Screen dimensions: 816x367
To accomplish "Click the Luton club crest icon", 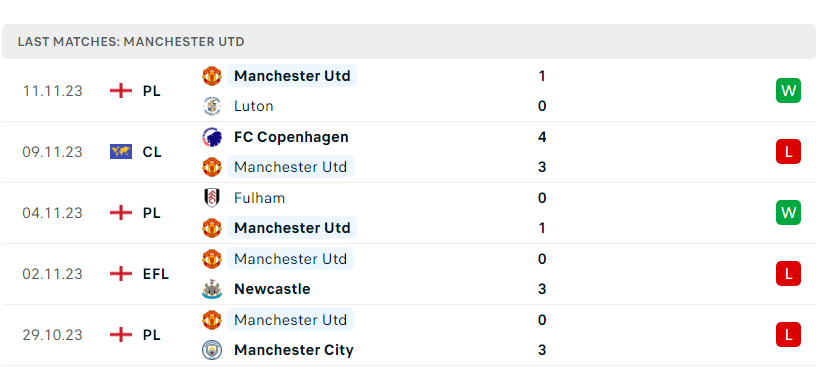I will click(212, 106).
